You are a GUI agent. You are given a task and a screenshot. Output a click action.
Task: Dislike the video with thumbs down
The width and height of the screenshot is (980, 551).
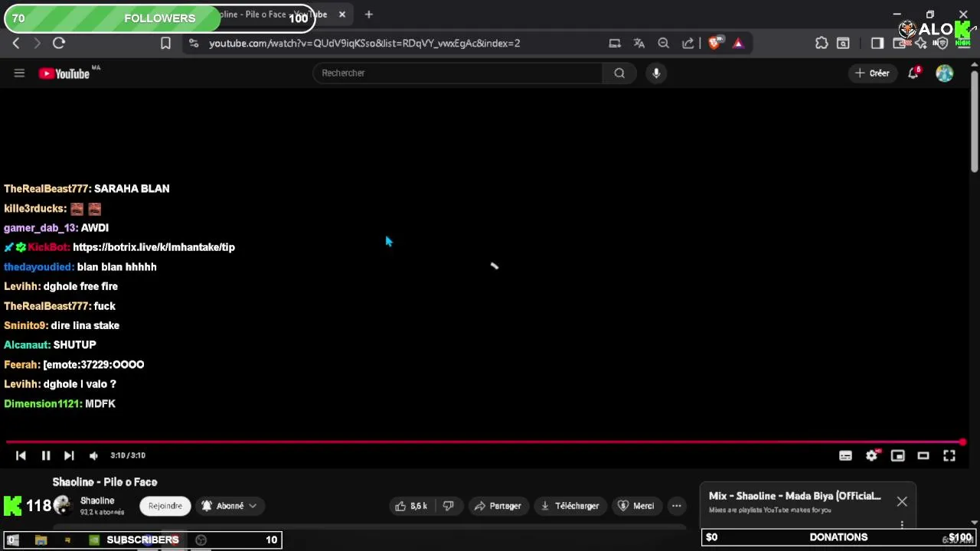(x=449, y=506)
